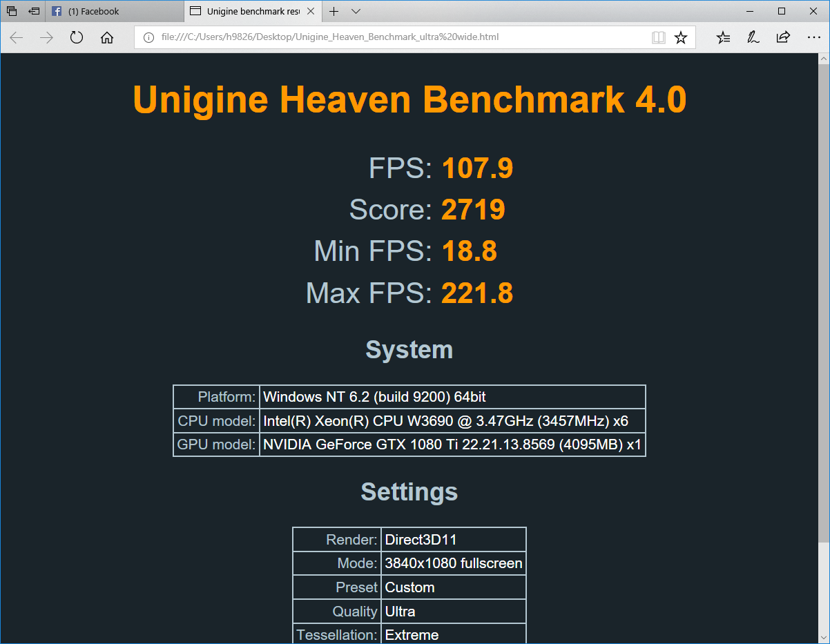Click the Extreme tessellation cell

[454, 635]
